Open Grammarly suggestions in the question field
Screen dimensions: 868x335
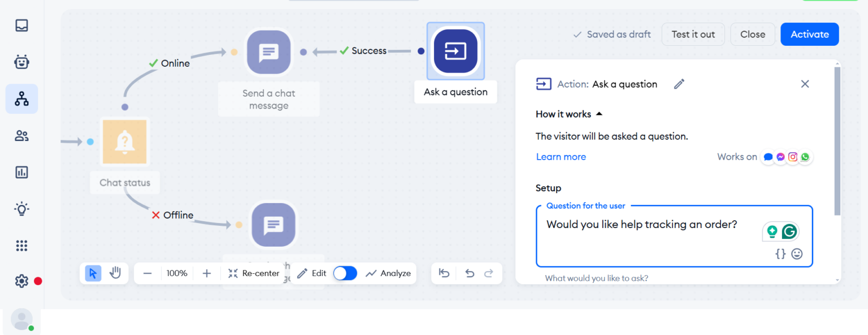[789, 231]
